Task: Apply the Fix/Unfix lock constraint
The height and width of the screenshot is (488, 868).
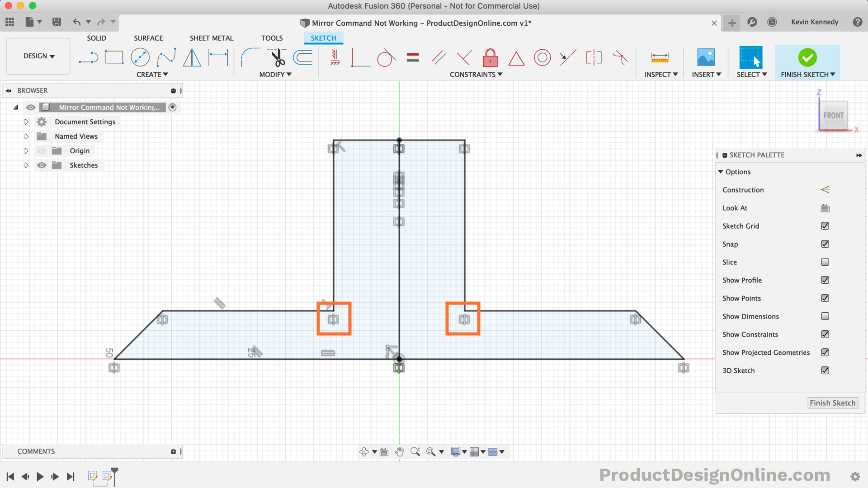Action: click(x=490, y=57)
